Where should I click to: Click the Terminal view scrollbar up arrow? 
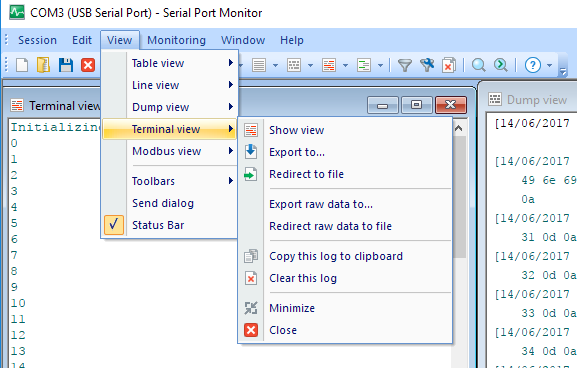click(459, 128)
